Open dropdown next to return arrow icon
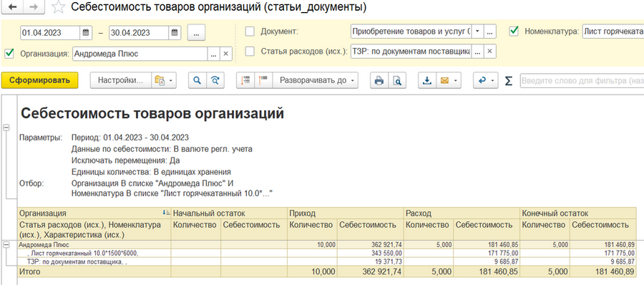Viewport: 644px width, 285px height. [493, 81]
